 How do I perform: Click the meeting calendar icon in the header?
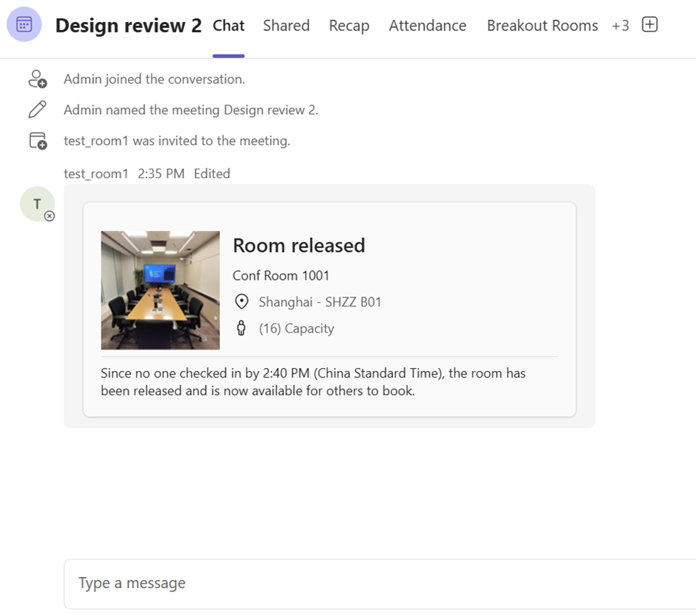tap(24, 24)
